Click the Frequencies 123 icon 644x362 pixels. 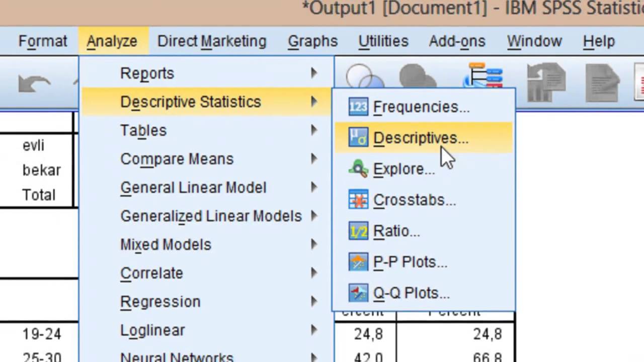click(358, 107)
